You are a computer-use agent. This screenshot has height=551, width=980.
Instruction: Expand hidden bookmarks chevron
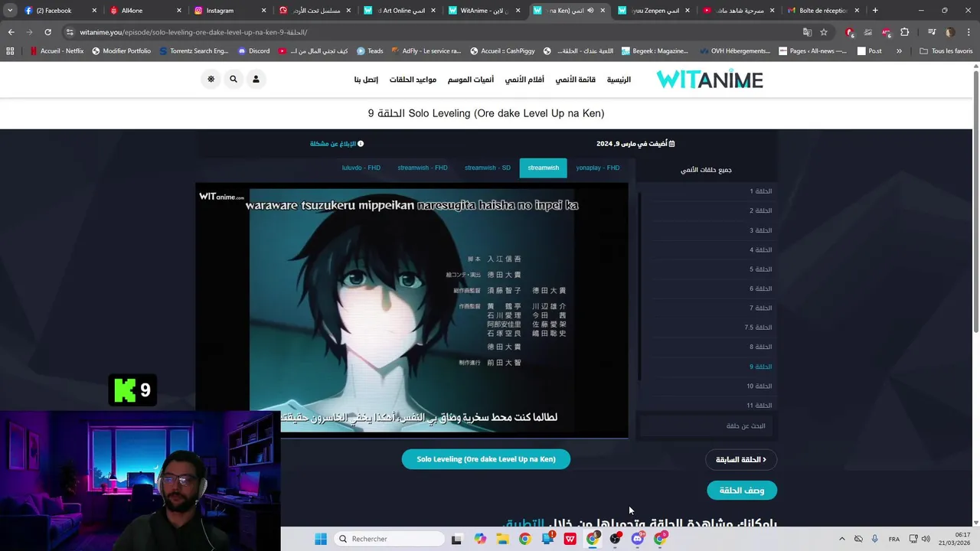tap(899, 51)
